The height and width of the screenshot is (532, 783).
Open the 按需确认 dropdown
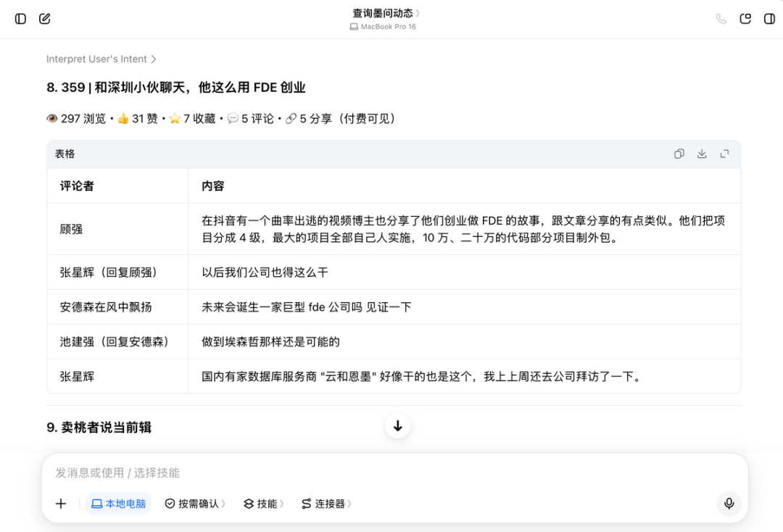tap(195, 504)
